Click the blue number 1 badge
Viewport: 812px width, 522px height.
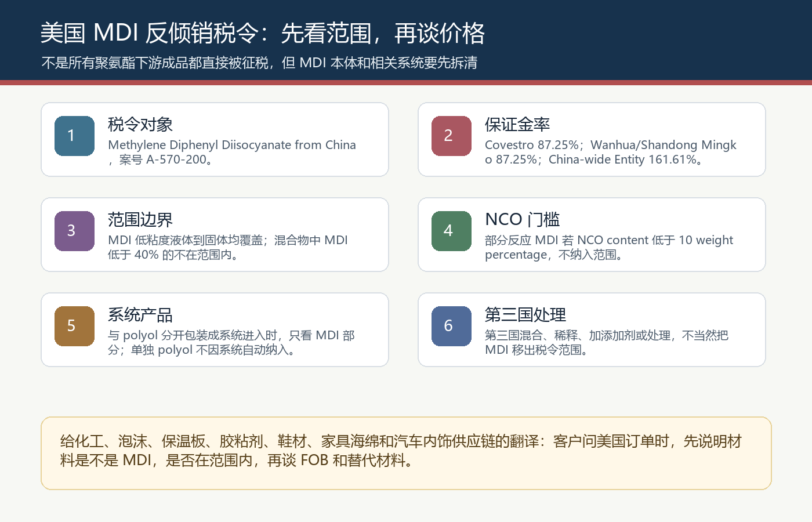[x=74, y=136]
